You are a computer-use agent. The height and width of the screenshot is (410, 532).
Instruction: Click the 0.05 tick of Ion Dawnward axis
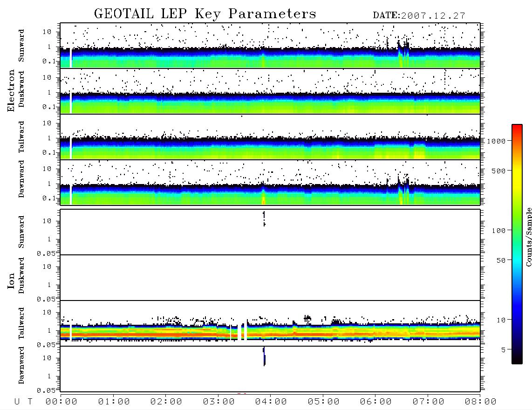pyautogui.click(x=46, y=390)
